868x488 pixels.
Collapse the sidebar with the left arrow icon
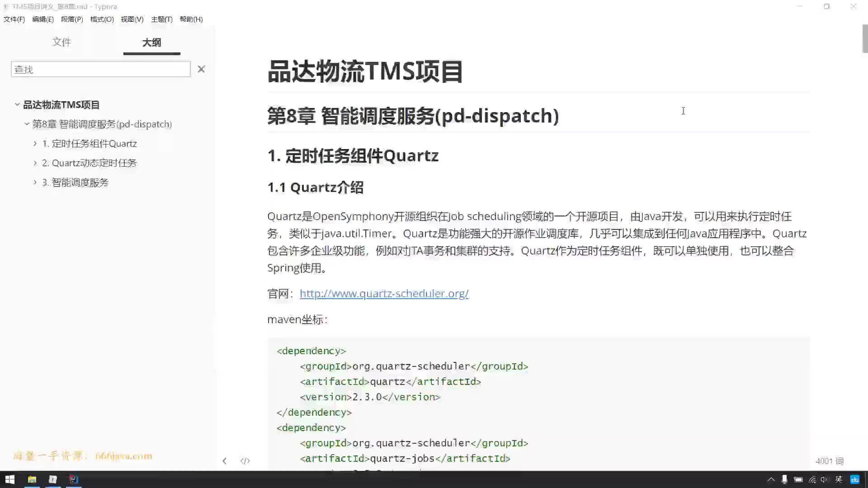click(224, 461)
